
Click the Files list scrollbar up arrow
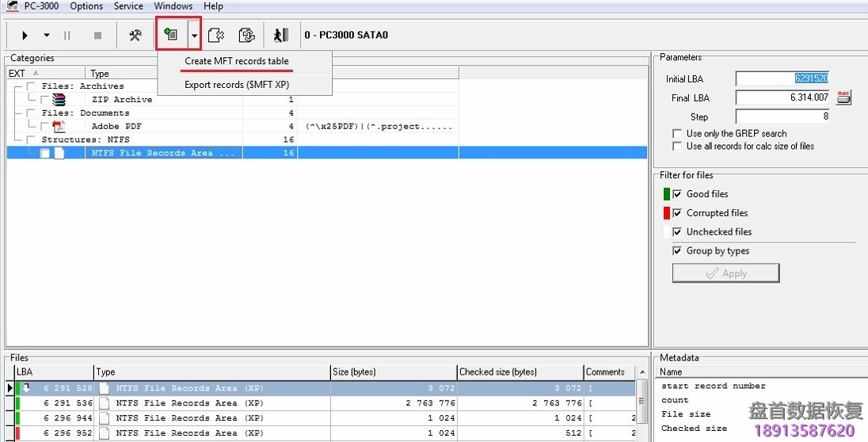[642, 372]
